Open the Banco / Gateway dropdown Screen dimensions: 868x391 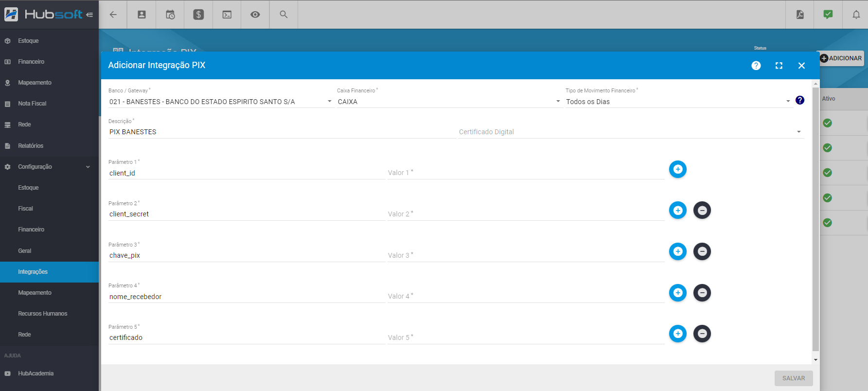221,102
